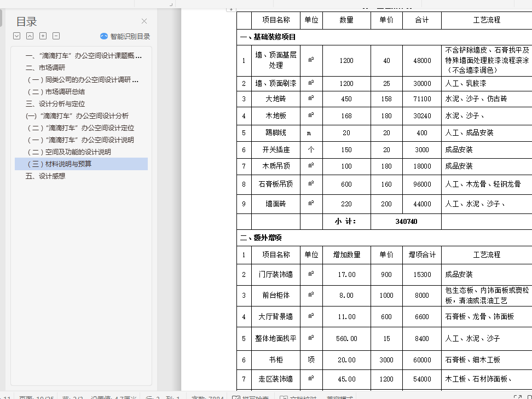532x399 pixels.
Task: Click process text 人工、乳胶漆
Action: pyautogui.click(x=465, y=83)
